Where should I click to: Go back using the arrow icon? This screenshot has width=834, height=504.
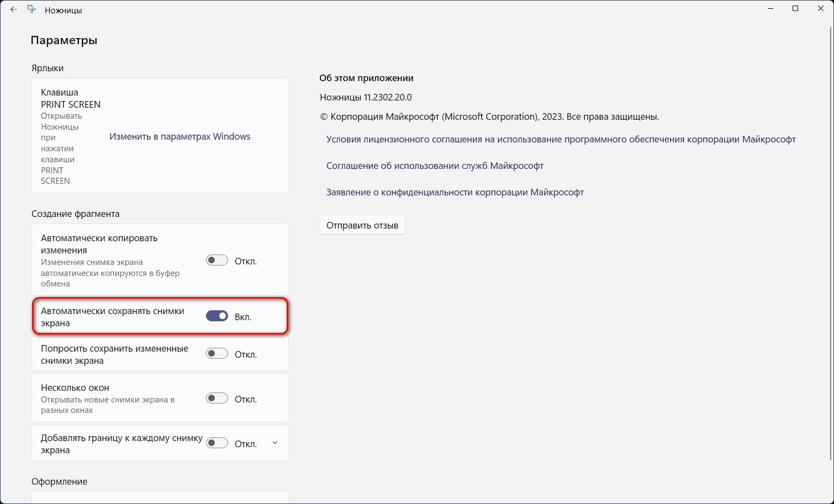point(14,9)
